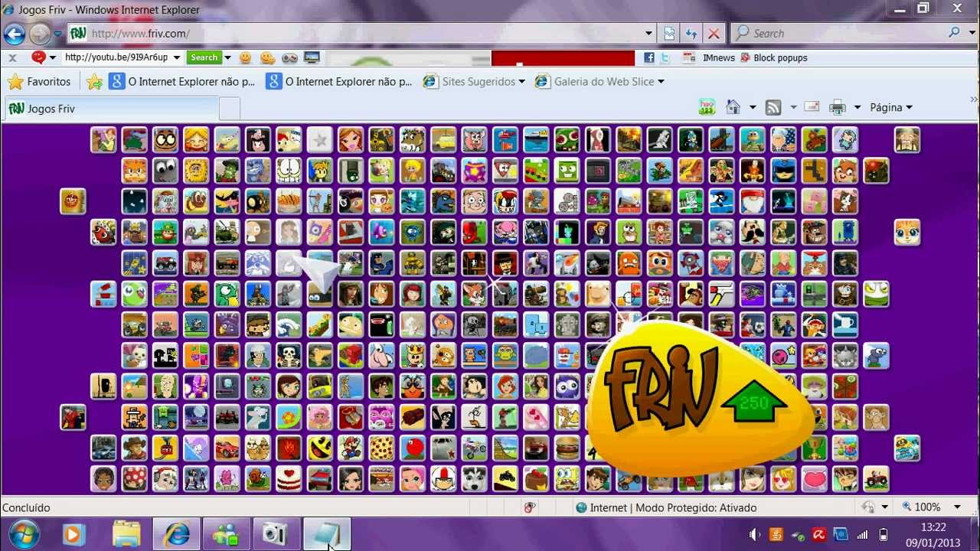
Task: Open the Windows Start menu
Action: coord(24,533)
